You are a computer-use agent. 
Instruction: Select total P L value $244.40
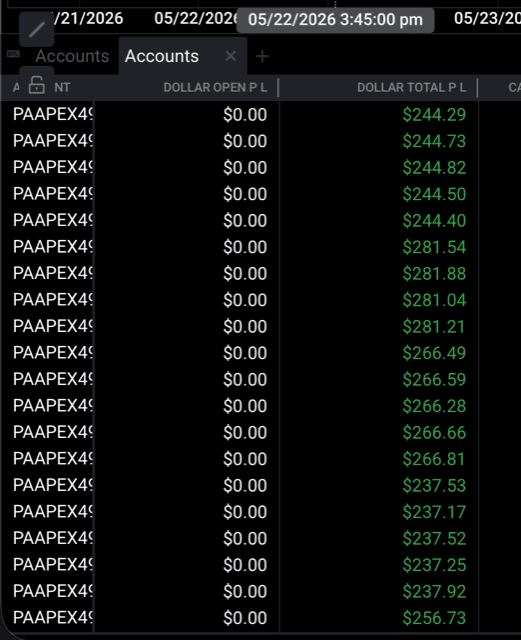(x=434, y=221)
